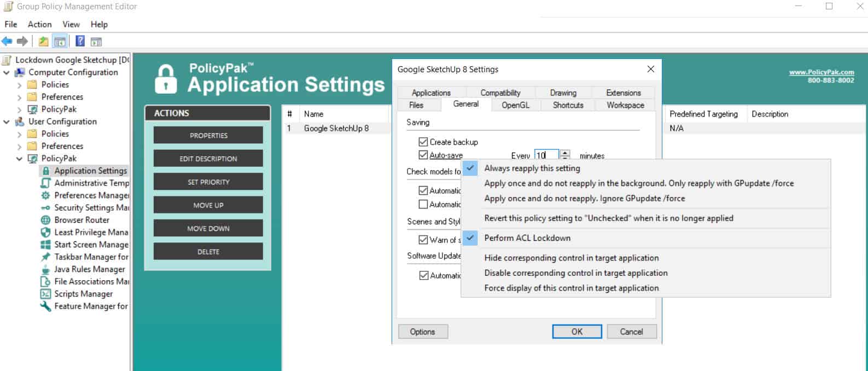Click the Java Rules Manager coffee cup icon
The image size is (868, 371).
tap(46, 269)
